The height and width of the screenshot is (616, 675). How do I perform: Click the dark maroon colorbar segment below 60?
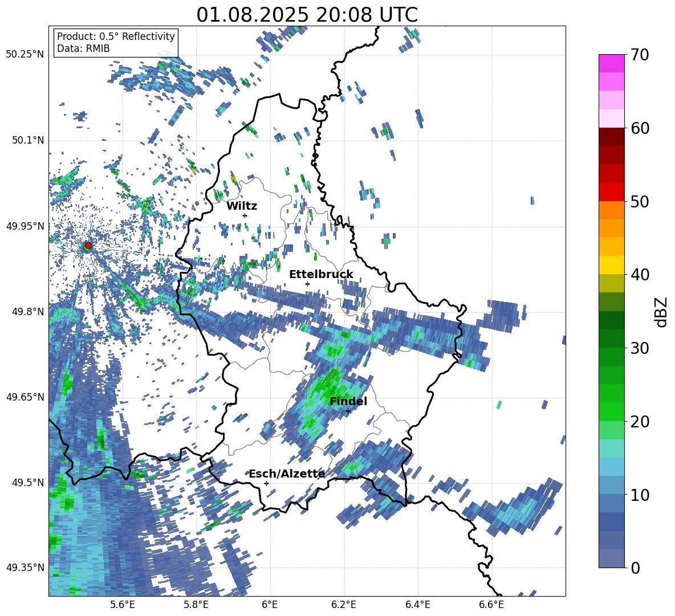click(x=611, y=137)
